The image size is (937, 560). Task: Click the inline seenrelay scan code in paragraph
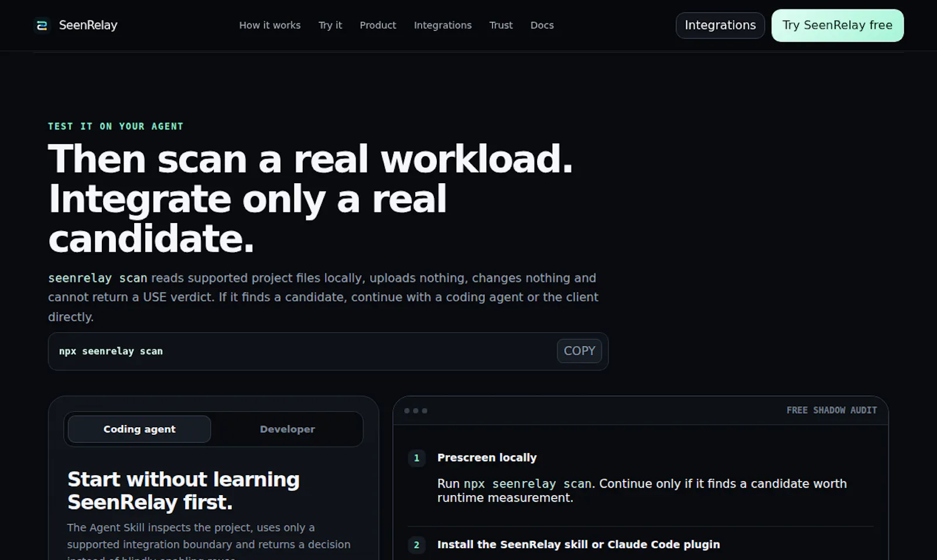[97, 278]
